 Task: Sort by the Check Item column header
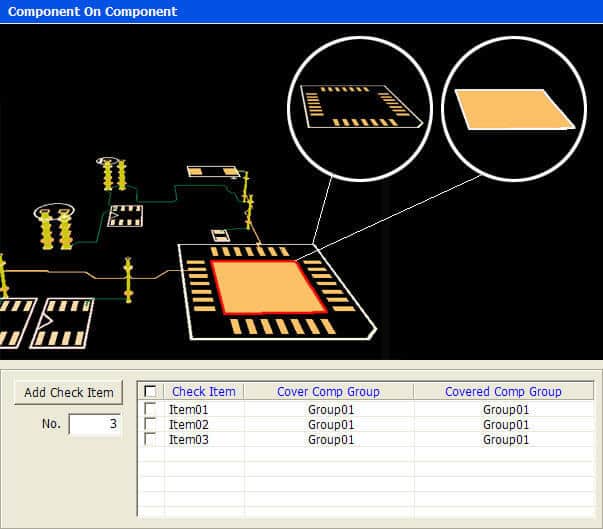pos(204,391)
